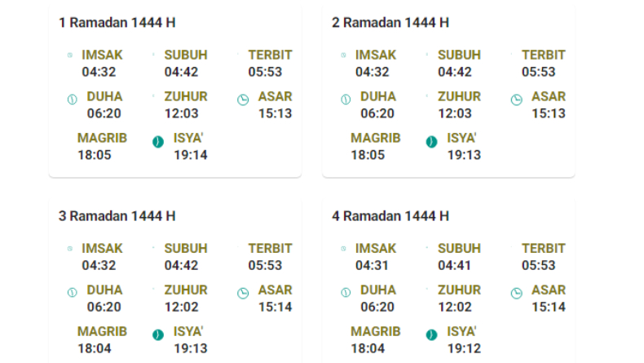This screenshot has height=363, width=644.
Task: Click Zuhur time 12:02 in 3 Ramadan card
Action: coord(182,307)
